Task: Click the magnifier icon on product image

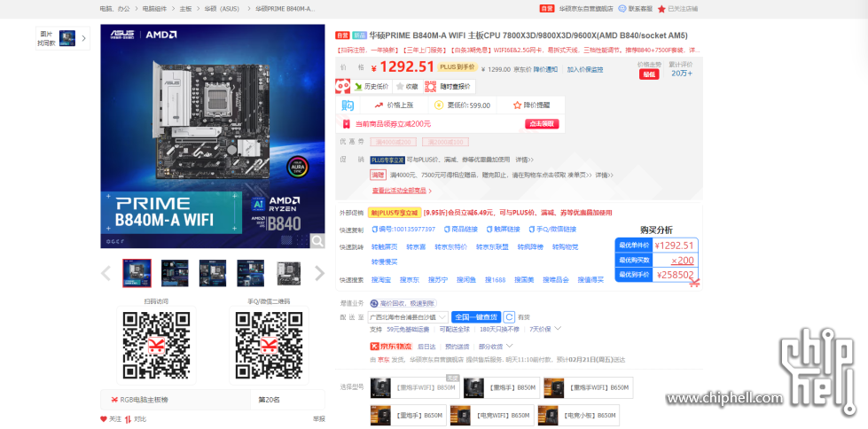Action: pyautogui.click(x=317, y=240)
